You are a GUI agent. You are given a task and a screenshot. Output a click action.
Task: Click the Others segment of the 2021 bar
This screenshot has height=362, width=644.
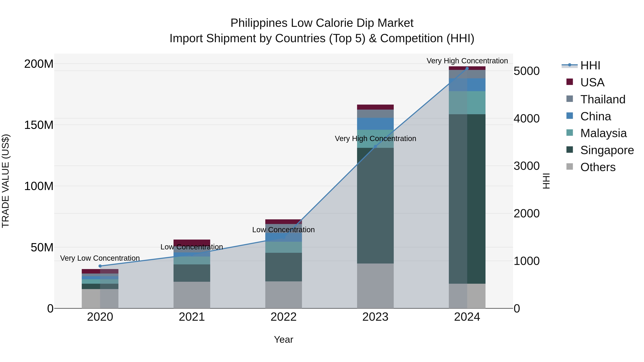point(192,295)
